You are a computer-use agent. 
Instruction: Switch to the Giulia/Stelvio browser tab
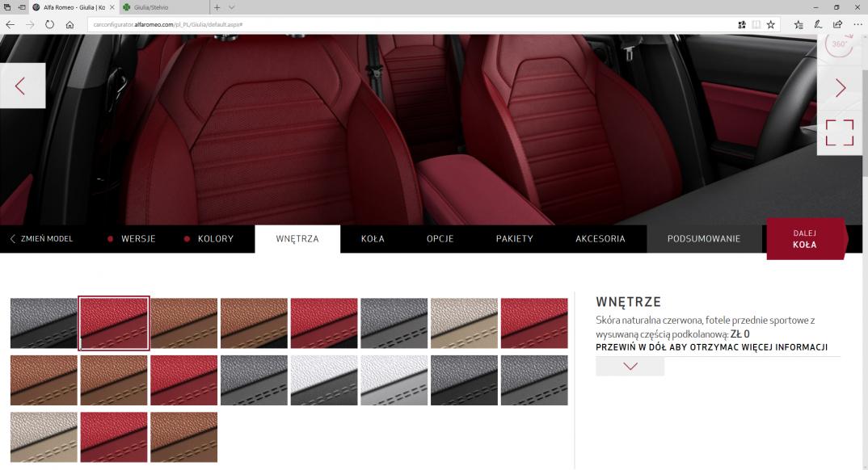tap(163, 7)
